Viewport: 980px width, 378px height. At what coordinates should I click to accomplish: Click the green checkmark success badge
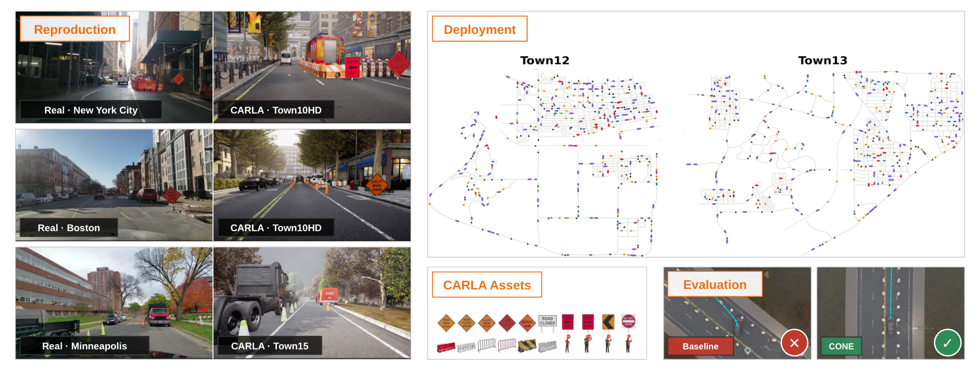coord(948,343)
